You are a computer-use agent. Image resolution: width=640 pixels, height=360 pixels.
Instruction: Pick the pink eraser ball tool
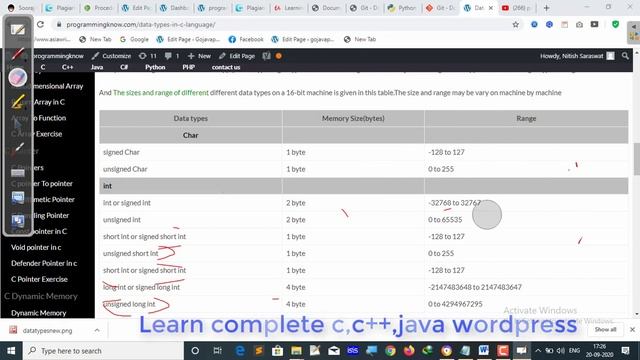(x=18, y=77)
